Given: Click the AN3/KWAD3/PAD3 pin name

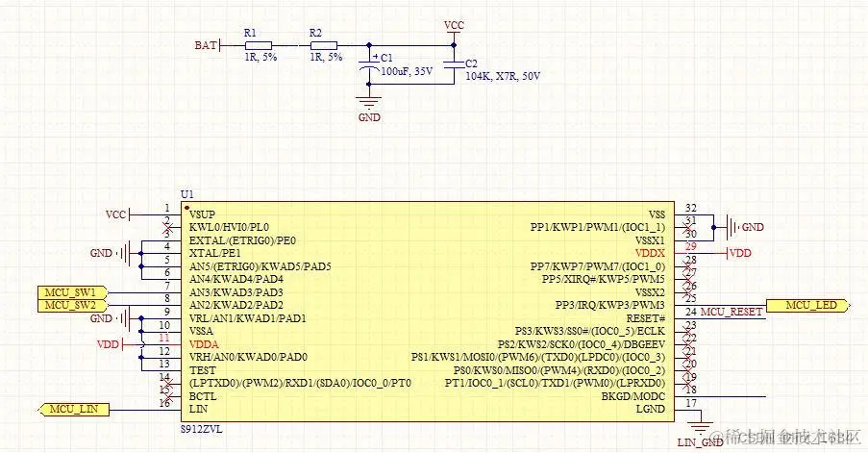Looking at the screenshot, I should point(236,292).
